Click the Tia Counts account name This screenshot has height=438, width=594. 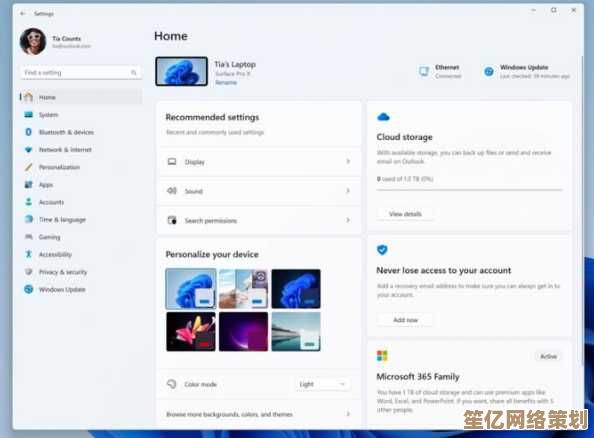pyautogui.click(x=66, y=38)
